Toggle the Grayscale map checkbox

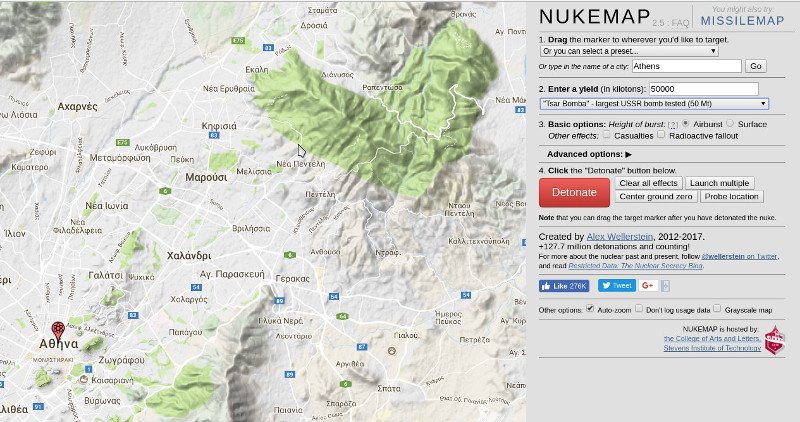[717, 310]
